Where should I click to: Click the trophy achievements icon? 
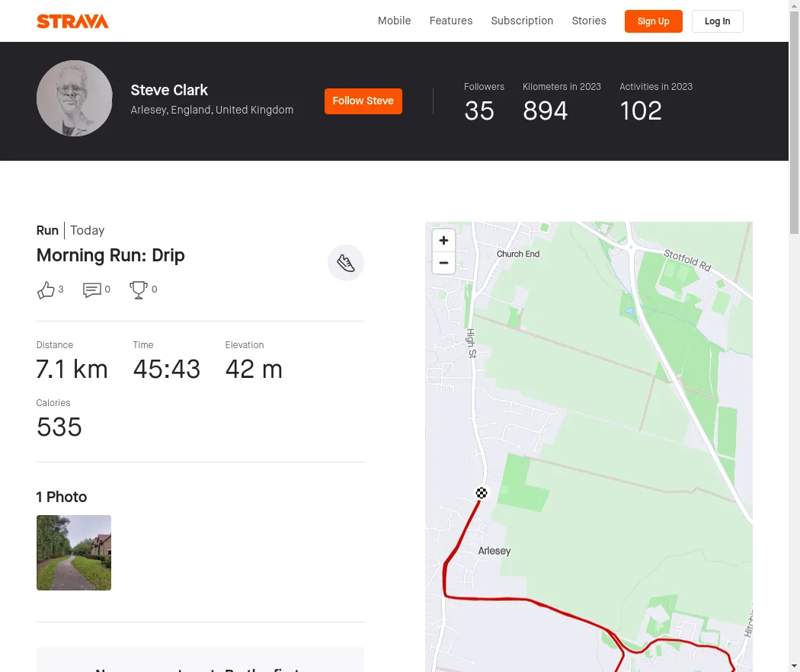[139, 290]
